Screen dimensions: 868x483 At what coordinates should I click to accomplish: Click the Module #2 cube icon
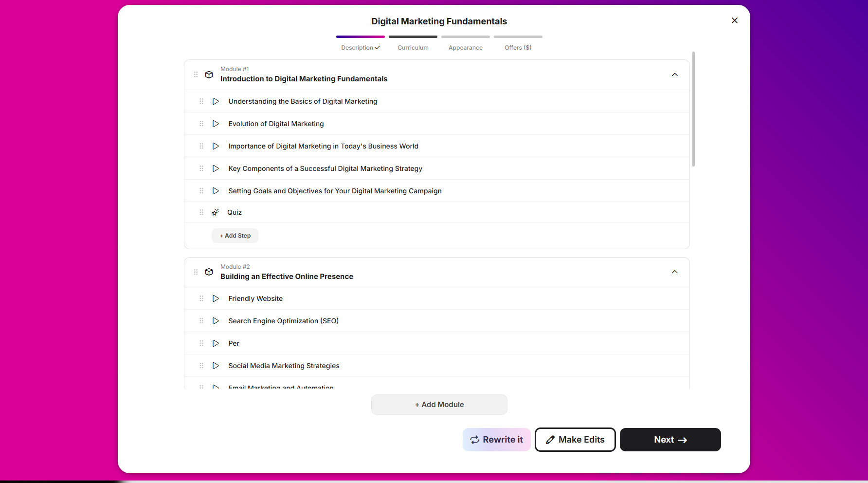point(209,272)
